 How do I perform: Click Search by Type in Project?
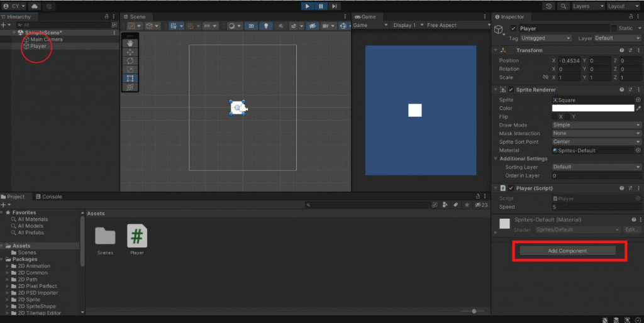click(445, 204)
